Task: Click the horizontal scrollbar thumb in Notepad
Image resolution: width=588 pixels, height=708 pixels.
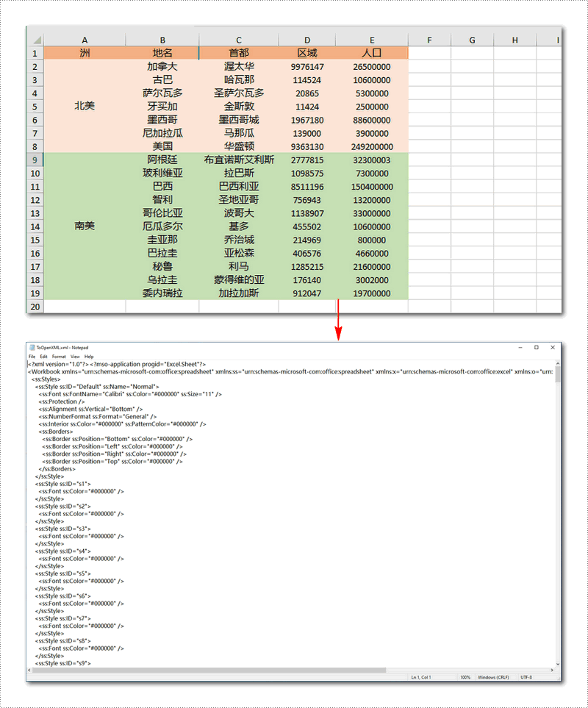Action: 209,670
